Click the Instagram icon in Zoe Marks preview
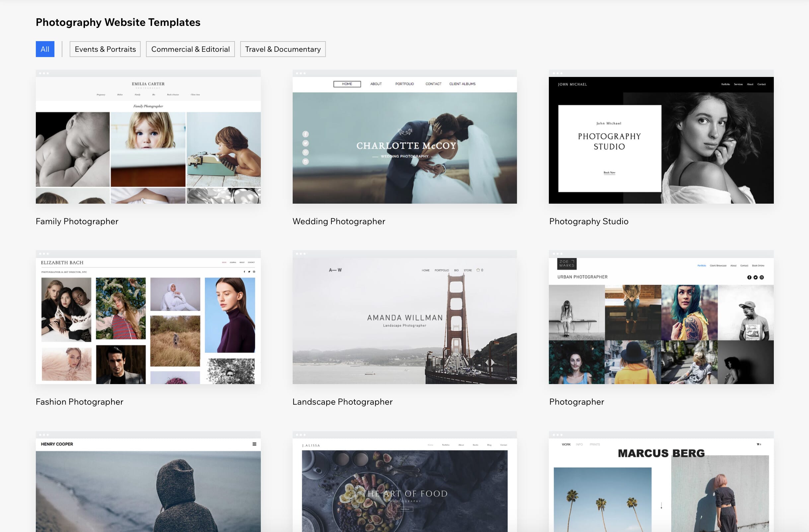This screenshot has height=532, width=809. click(762, 277)
